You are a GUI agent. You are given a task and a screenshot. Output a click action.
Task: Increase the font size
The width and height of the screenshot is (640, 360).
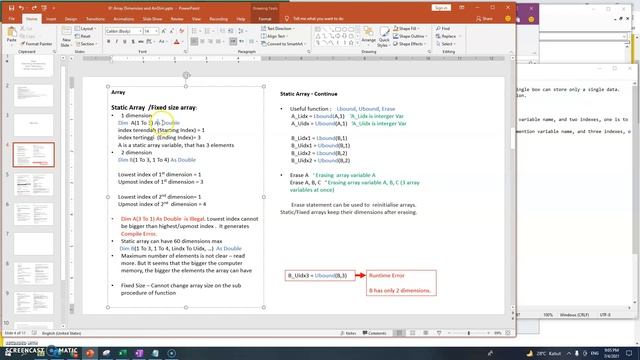click(164, 31)
